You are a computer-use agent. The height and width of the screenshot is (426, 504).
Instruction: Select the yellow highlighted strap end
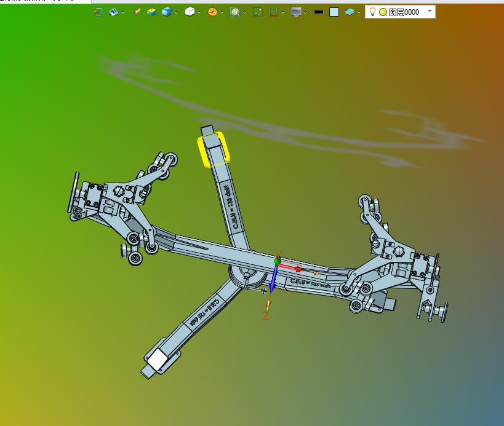tap(214, 149)
